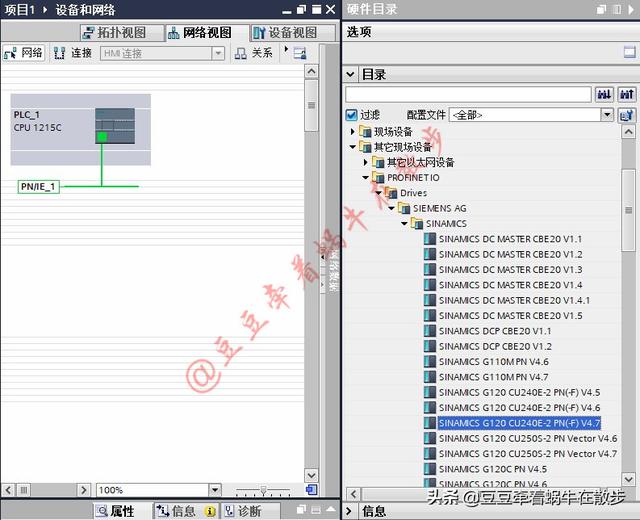The width and height of the screenshot is (640, 520).
Task: Click the 现场设备 folder icon
Action: click(365, 131)
